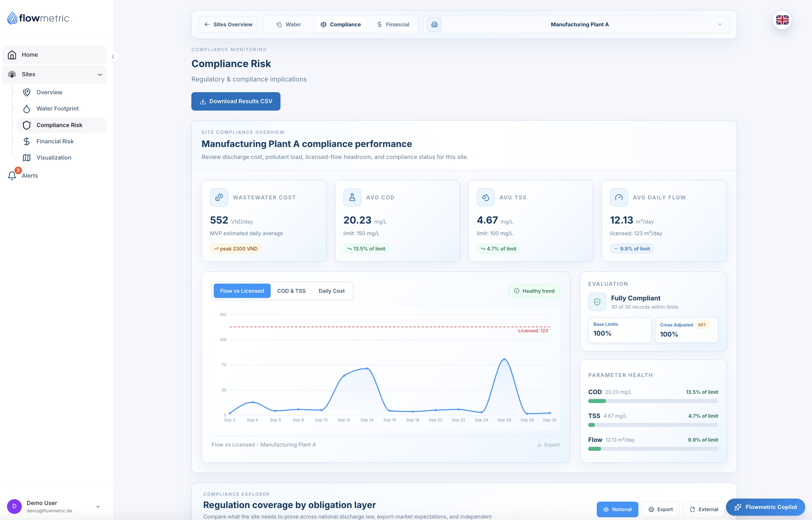Switch to the Financial tab
Image resolution: width=812 pixels, height=520 pixels.
[393, 24]
